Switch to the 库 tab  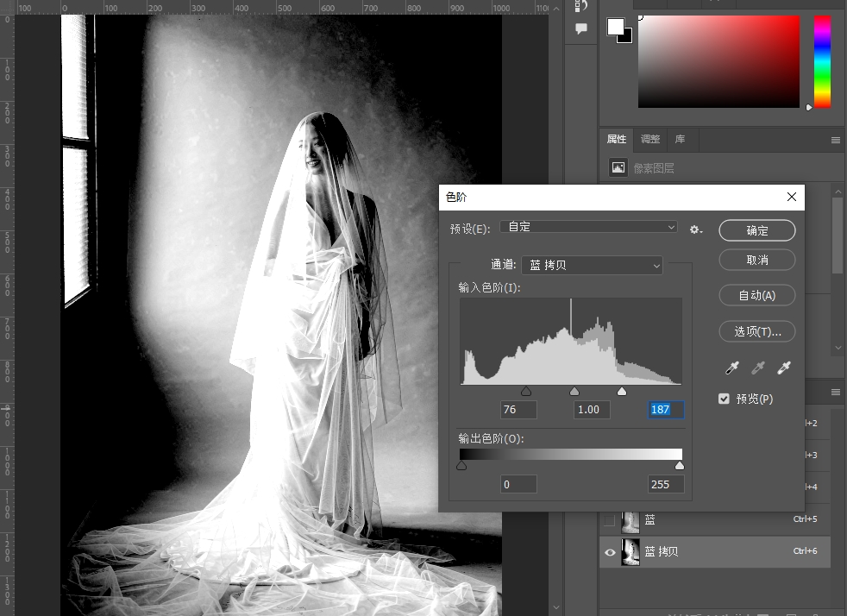click(680, 140)
